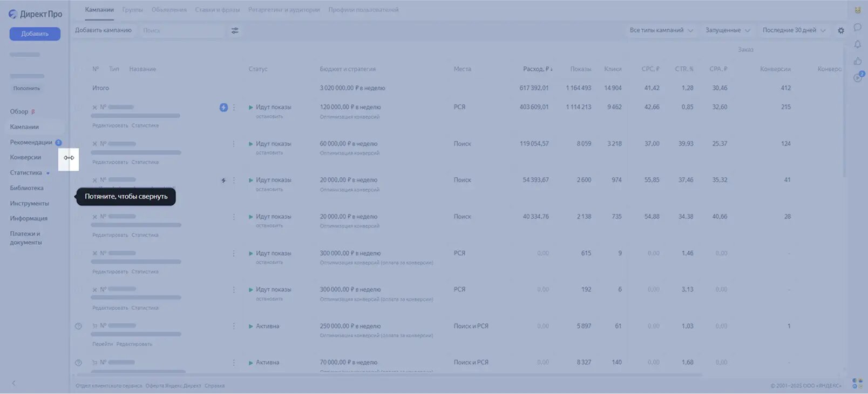Click the question-circle icon in 250 000,00 ₽ row
The height and width of the screenshot is (394, 868).
click(78, 326)
